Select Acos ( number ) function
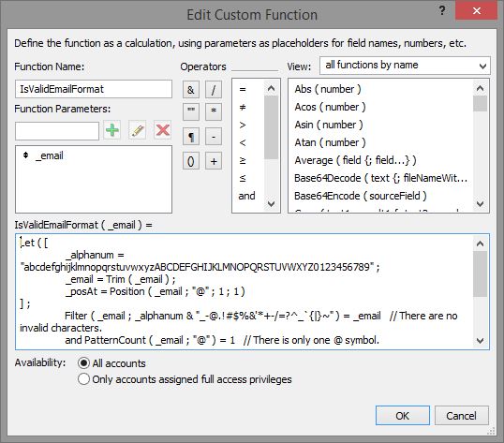The image size is (504, 443). [x=330, y=107]
